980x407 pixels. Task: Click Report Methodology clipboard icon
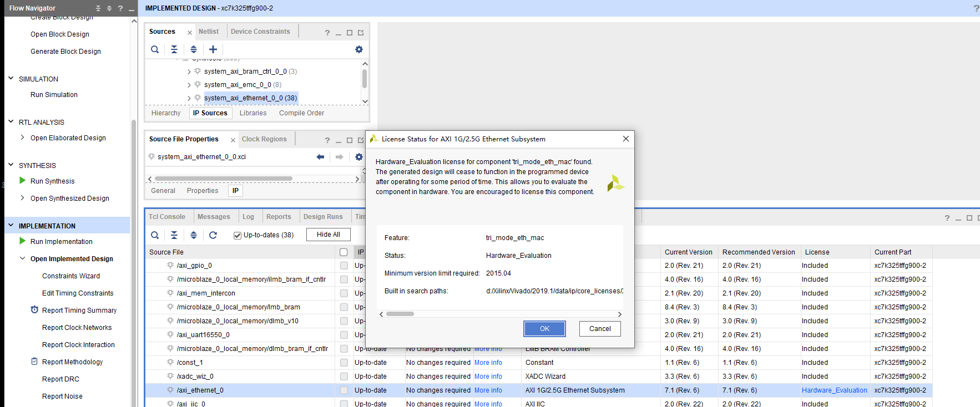[x=34, y=362]
